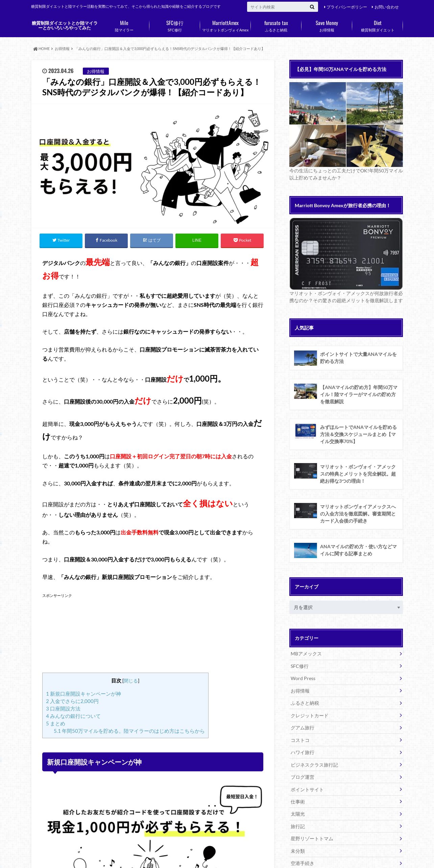Open the MarriottAmex menu item

225,26
